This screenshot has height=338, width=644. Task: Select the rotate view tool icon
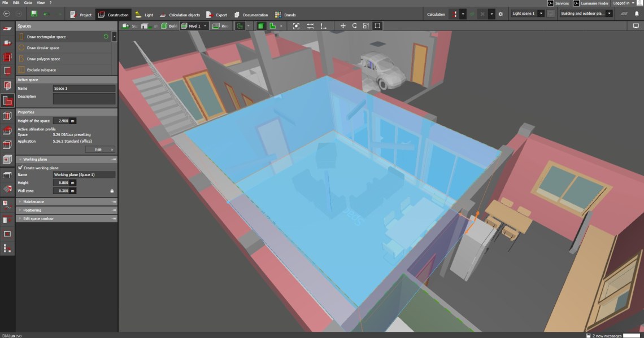pos(354,26)
